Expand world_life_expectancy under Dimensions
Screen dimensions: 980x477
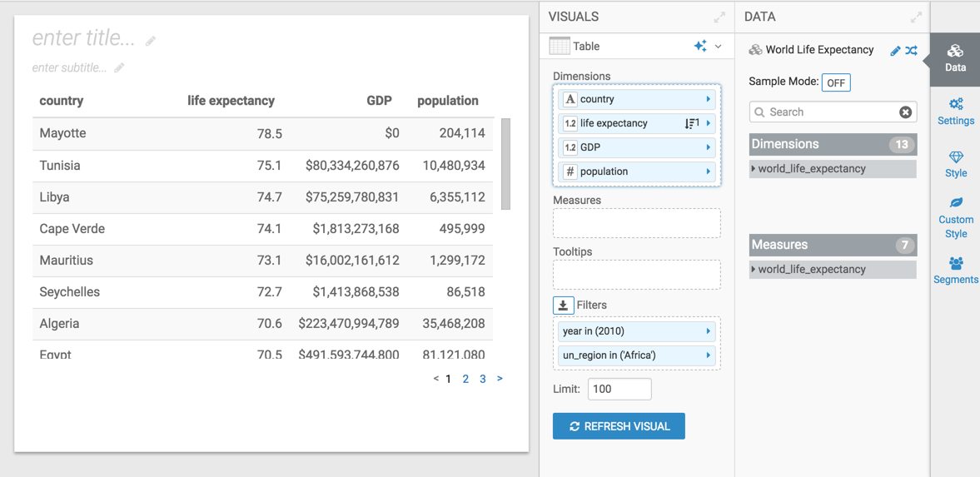click(x=754, y=169)
